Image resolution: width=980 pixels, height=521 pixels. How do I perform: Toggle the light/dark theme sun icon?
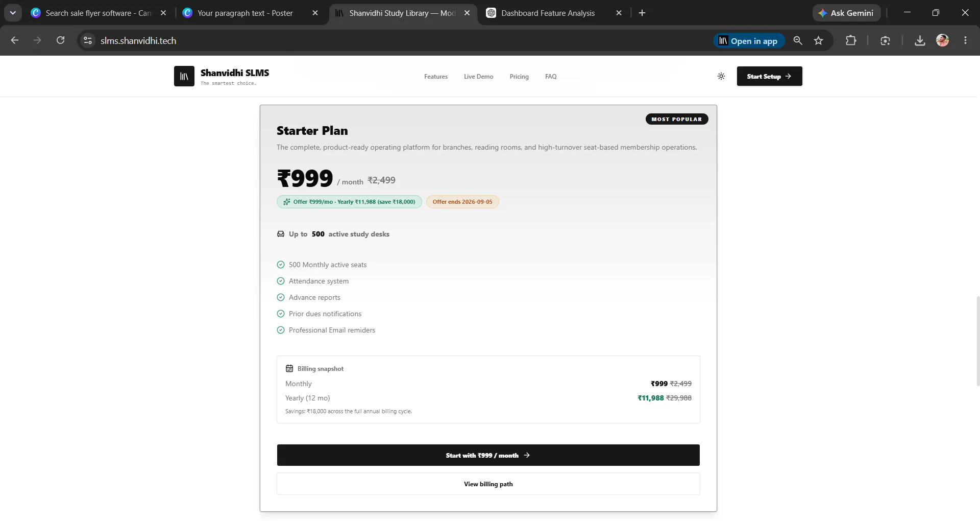[x=721, y=76]
